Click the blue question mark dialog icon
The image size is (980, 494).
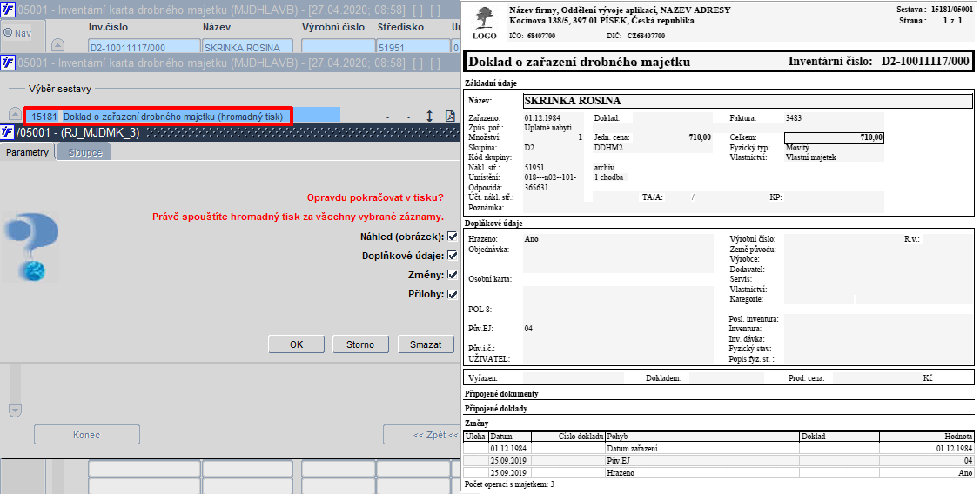tap(31, 246)
